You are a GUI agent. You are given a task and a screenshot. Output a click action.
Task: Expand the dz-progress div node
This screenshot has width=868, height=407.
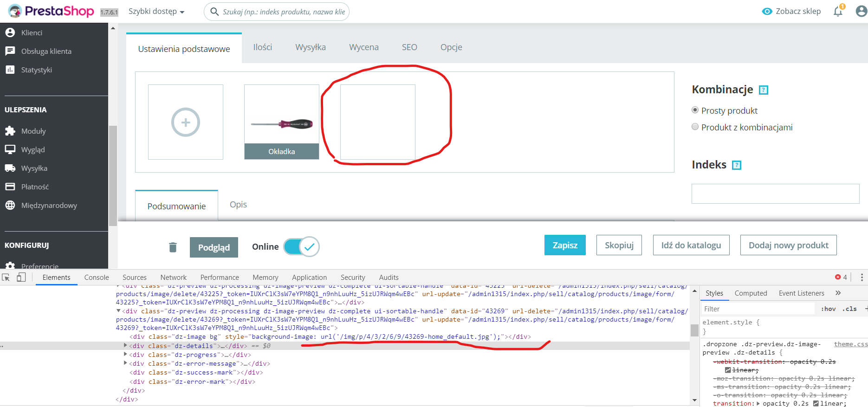coord(125,354)
